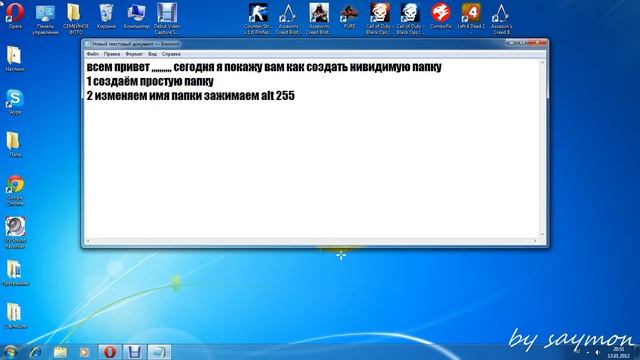Open the Формат menu in Notepad
Screen dimensions: 640x360
(134, 54)
